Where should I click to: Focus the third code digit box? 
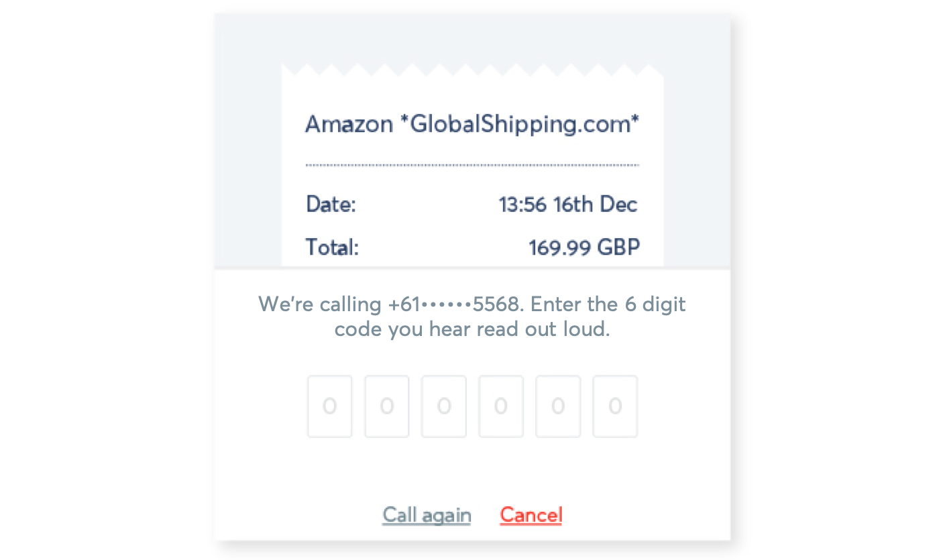(443, 406)
